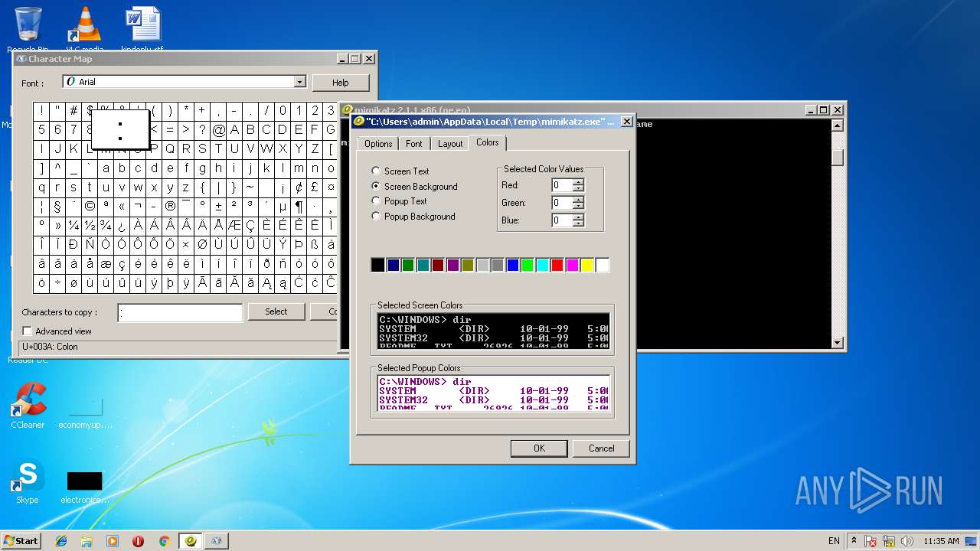Image resolution: width=980 pixels, height=551 pixels.
Task: Select the @ character in the grid
Action: 218,130
